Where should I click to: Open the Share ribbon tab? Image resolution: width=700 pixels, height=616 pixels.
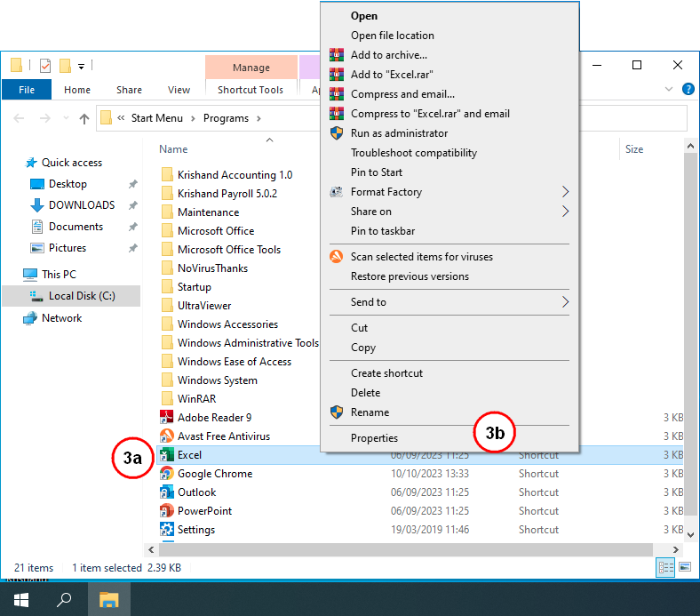tap(129, 90)
